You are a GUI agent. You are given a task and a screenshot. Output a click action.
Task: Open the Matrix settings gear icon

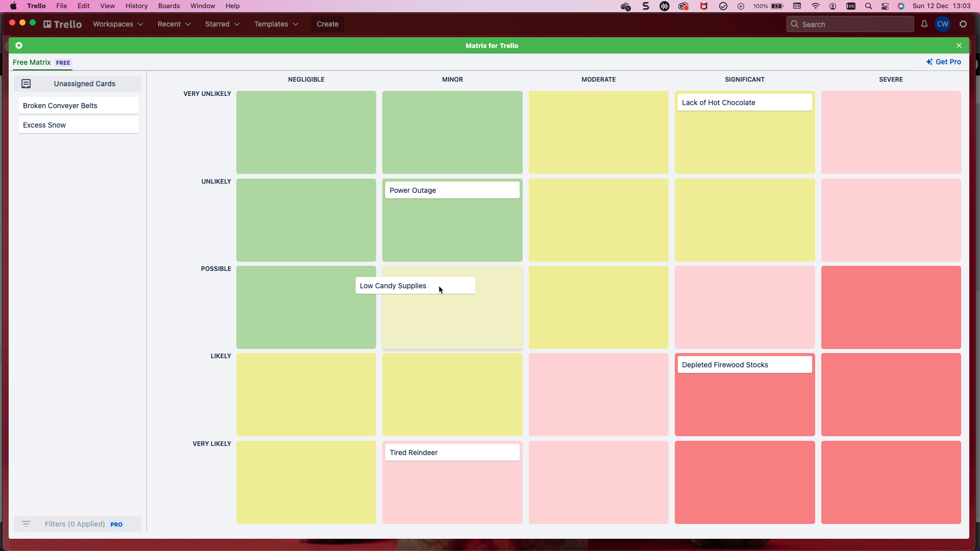click(x=19, y=45)
